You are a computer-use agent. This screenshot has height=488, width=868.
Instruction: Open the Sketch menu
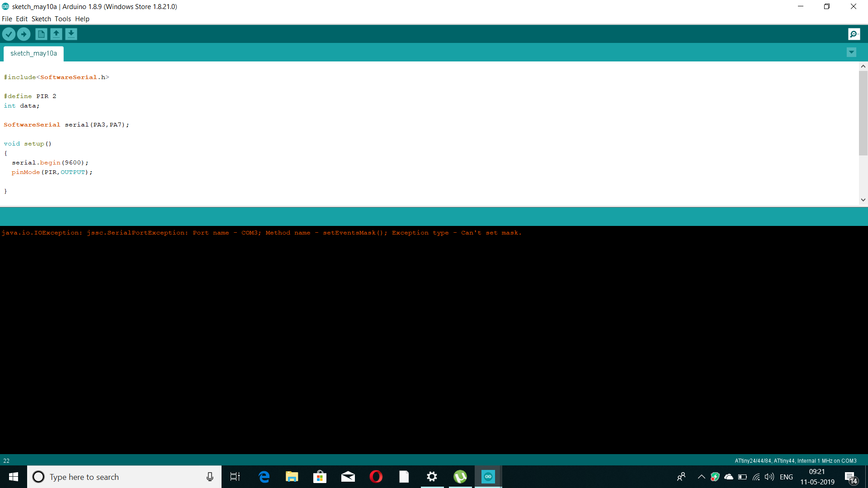41,19
